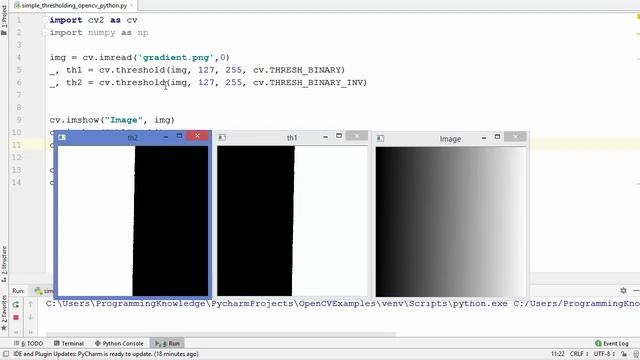Click the th2 window title bar icon

(x=62, y=137)
